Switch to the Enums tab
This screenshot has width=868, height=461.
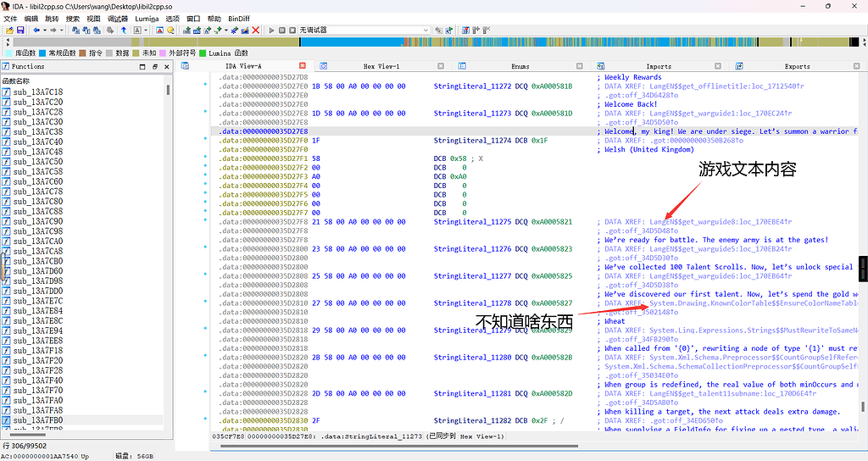point(520,66)
